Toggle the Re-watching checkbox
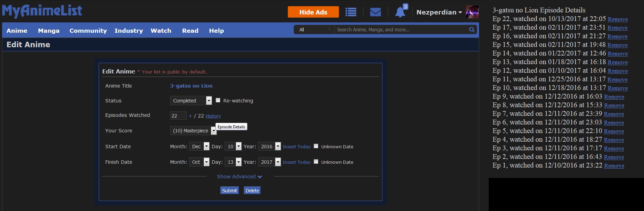The width and height of the screenshot is (644, 211). pos(218,100)
